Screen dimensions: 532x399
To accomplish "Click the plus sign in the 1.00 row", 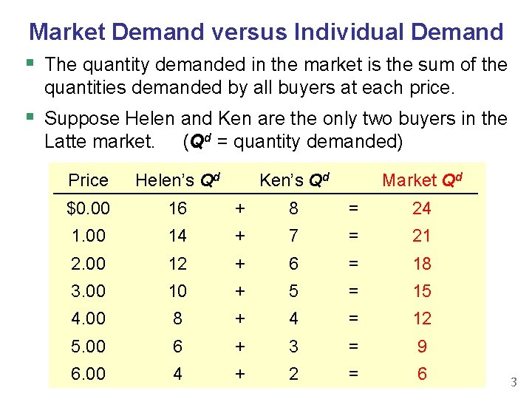I will click(x=239, y=236).
